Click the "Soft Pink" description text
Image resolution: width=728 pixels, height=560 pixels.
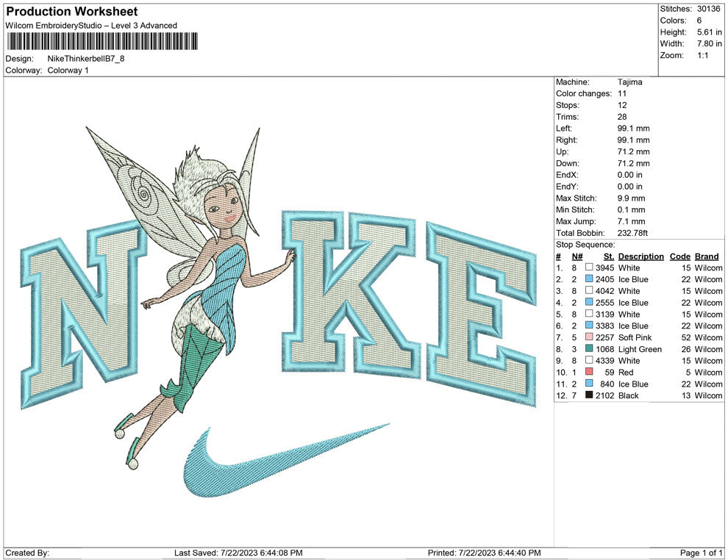tap(635, 337)
